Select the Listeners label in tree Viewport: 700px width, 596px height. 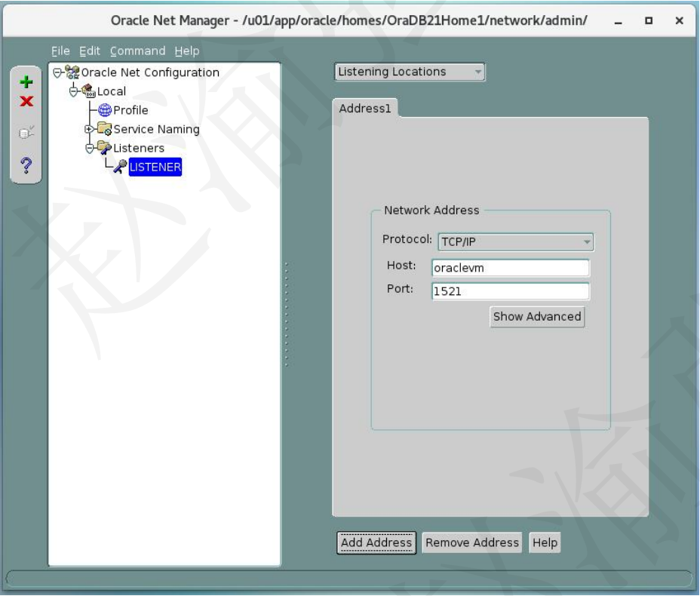pos(138,148)
